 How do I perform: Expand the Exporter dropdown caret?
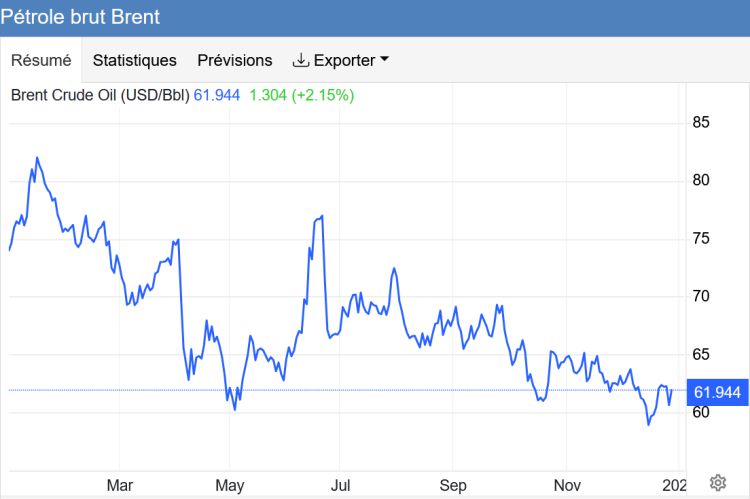point(384,60)
